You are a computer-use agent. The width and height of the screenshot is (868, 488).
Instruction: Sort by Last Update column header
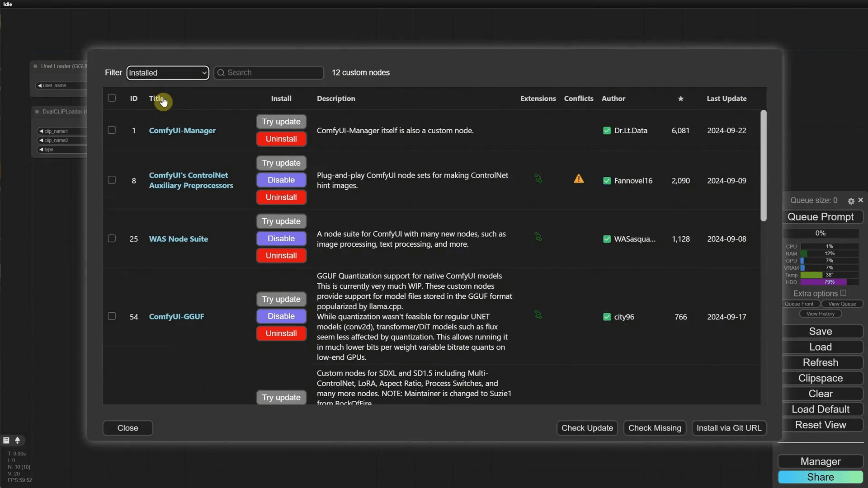726,99
